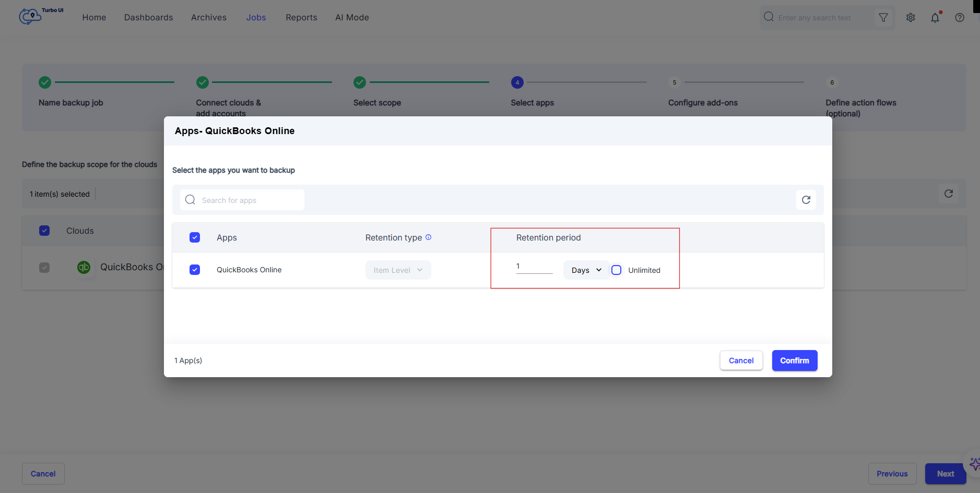The image size is (980, 493).
Task: Focus the global search text box
Action: click(x=824, y=18)
